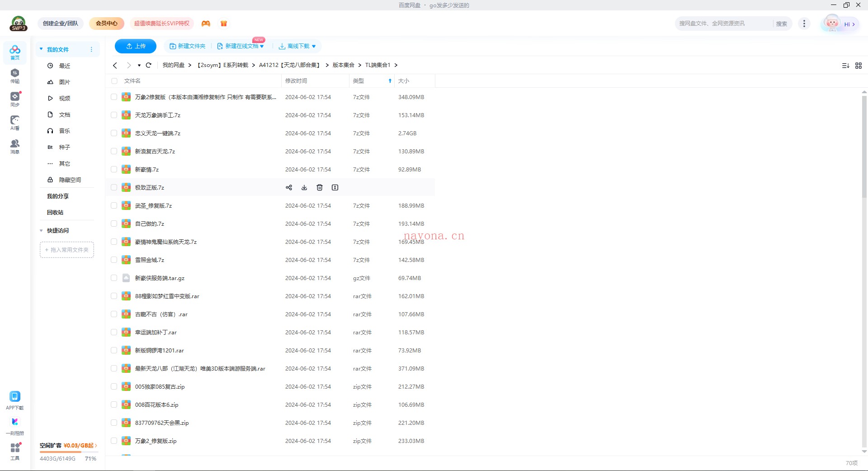Image resolution: width=868 pixels, height=471 pixels.
Task: Select checkbox for 雪照金城.7z
Action: [x=114, y=260]
